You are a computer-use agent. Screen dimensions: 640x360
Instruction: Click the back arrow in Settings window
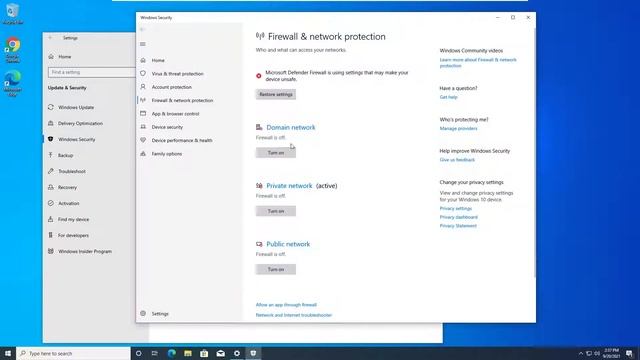[x=50, y=38]
